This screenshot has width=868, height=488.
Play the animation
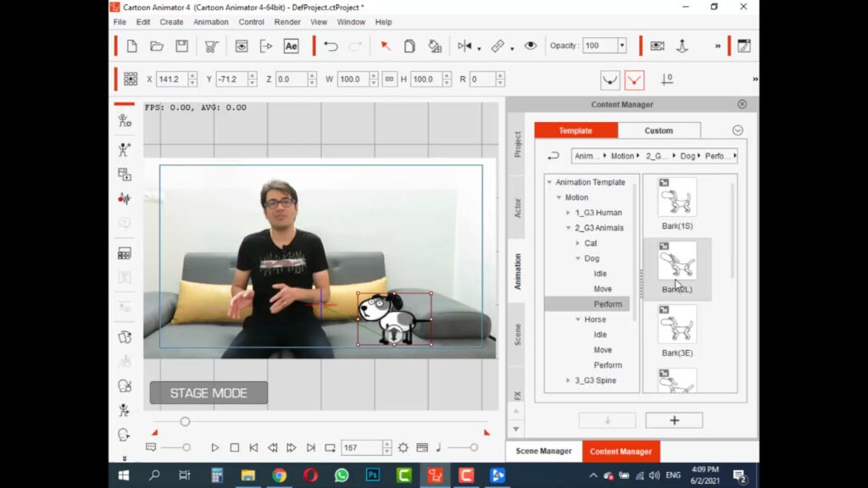pos(214,447)
